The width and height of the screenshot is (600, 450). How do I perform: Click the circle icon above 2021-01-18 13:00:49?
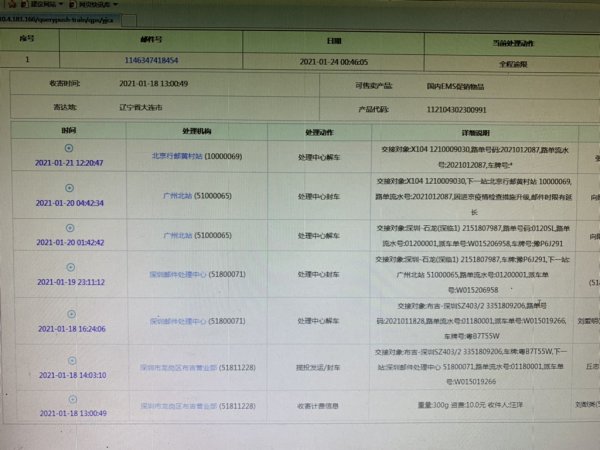[x=73, y=399]
